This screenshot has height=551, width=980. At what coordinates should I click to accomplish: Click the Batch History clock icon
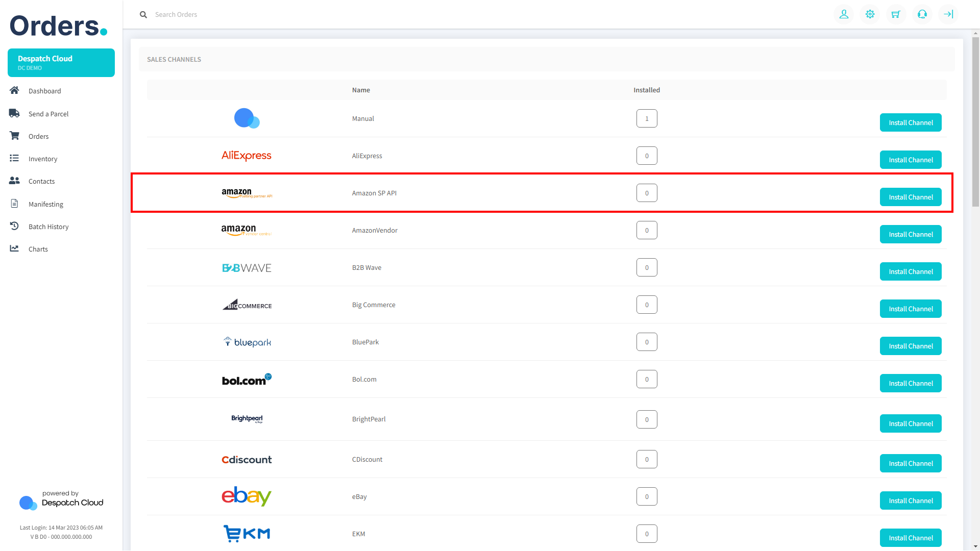[14, 226]
